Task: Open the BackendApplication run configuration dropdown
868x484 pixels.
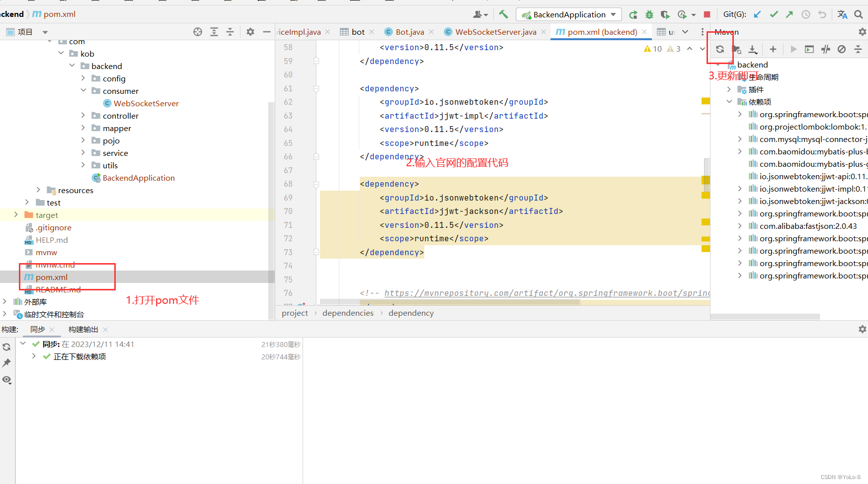Action: click(x=614, y=14)
